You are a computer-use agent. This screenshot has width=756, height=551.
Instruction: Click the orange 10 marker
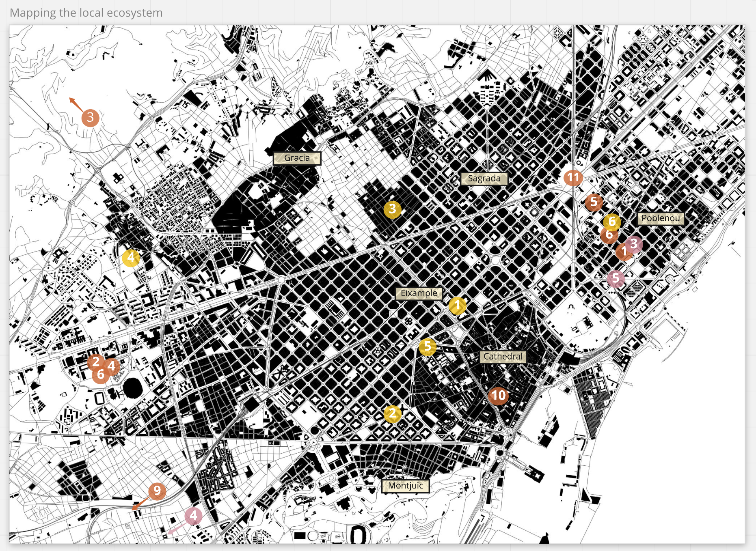(498, 396)
